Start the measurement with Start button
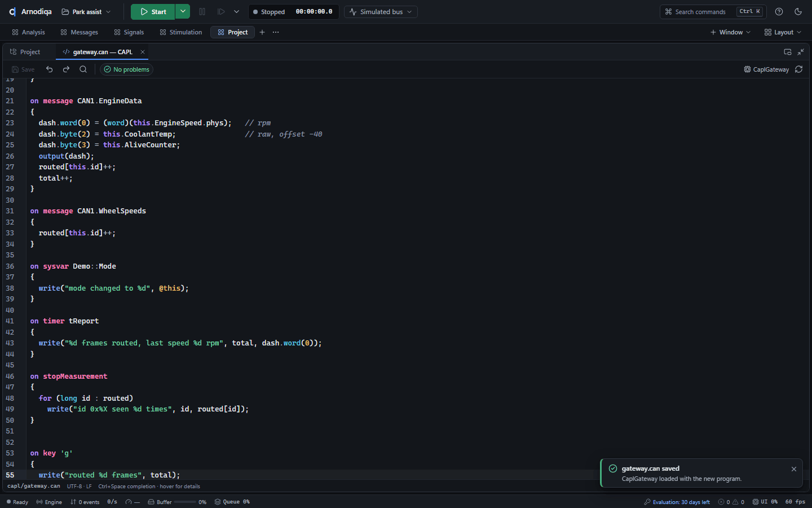The image size is (812, 508). pyautogui.click(x=153, y=12)
